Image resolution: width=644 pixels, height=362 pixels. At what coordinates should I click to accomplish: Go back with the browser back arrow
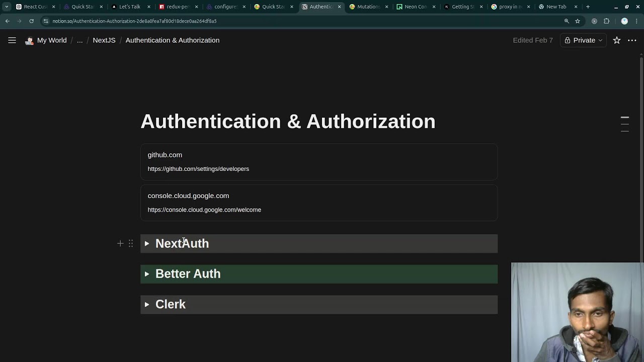point(8,21)
